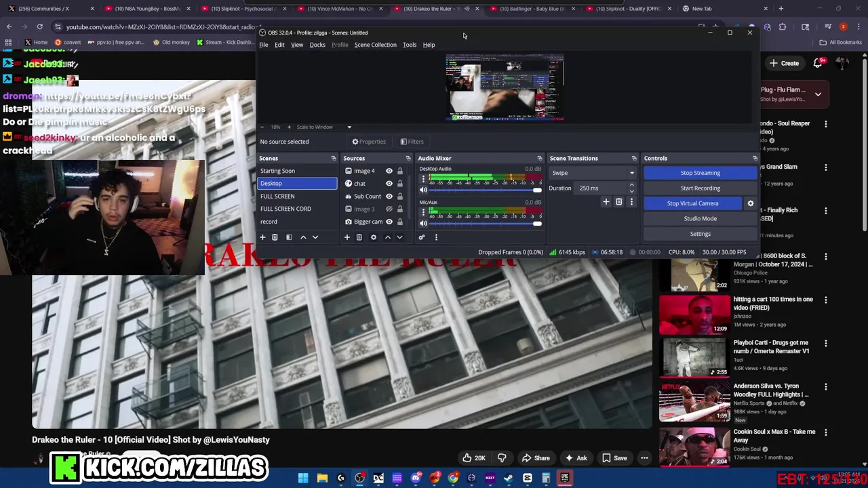Decrease transition duration stepper down

631,191
